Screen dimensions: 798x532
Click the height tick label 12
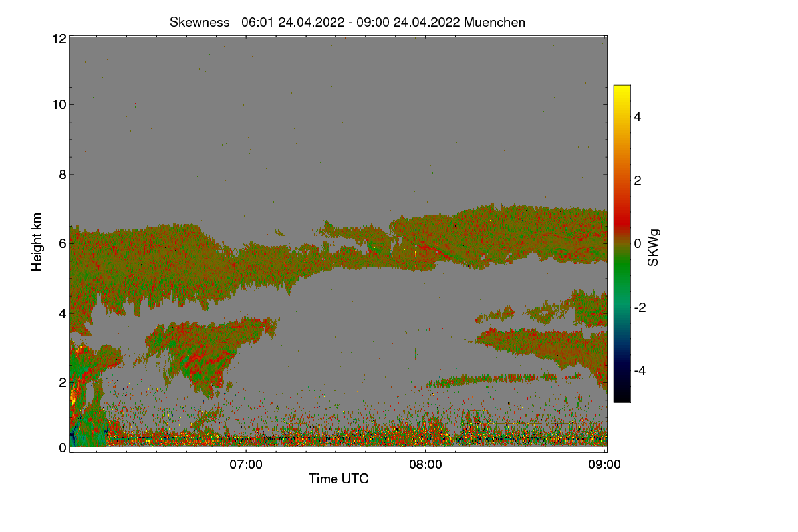coord(58,39)
